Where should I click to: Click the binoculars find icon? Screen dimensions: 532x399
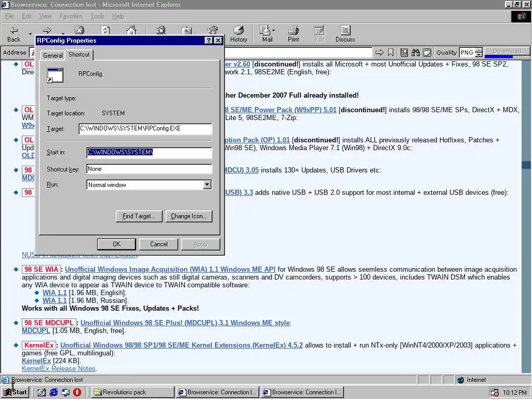pos(415,52)
